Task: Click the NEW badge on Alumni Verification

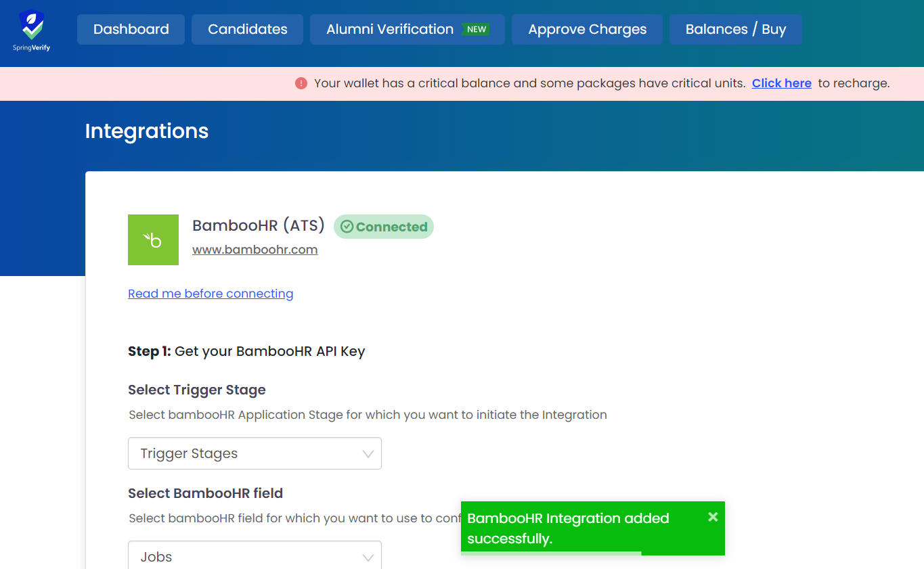Action: [477, 29]
